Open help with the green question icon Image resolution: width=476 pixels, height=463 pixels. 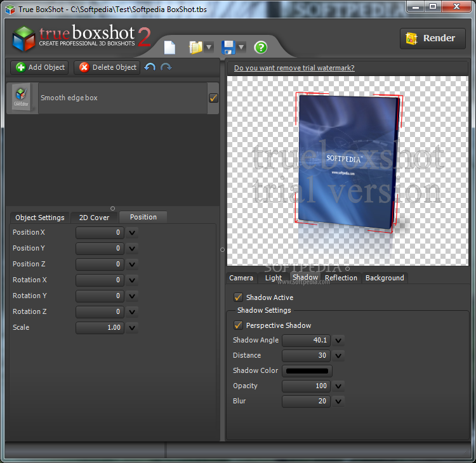pos(261,48)
